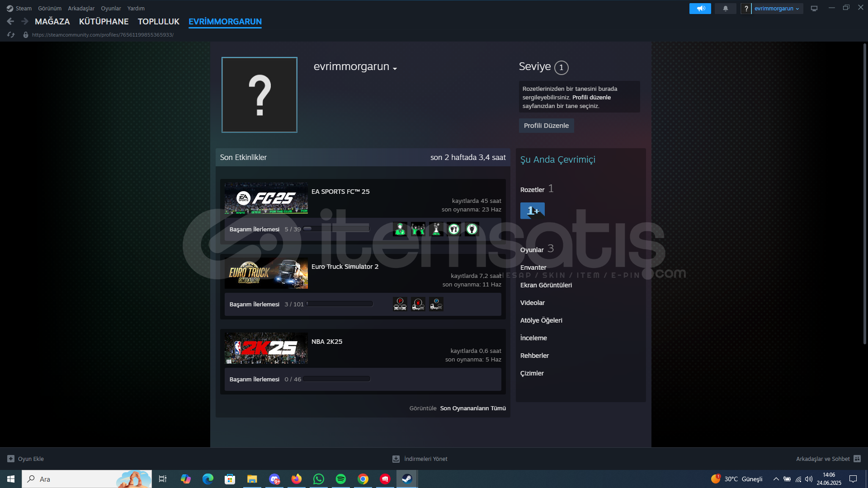Image resolution: width=868 pixels, height=488 pixels.
Task: Click the Profili Düzenle button
Action: tap(546, 126)
